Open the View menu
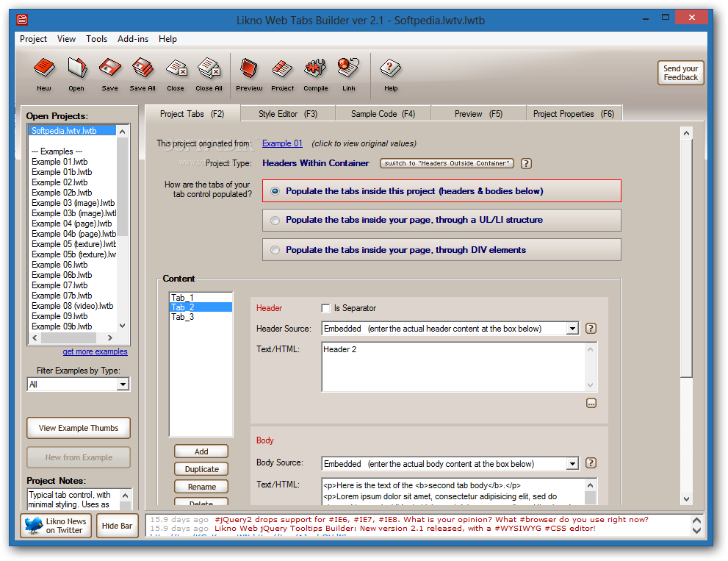Screen dimensions: 728x561 [66, 39]
